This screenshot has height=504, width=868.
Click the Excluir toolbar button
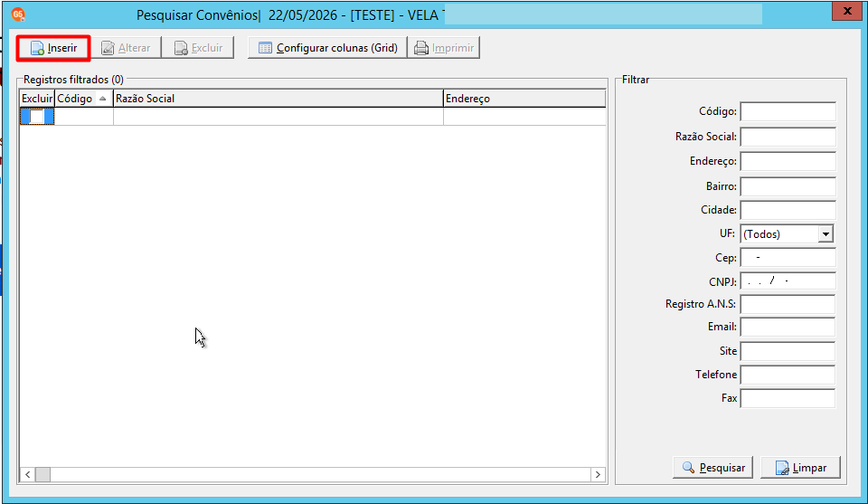(x=198, y=48)
